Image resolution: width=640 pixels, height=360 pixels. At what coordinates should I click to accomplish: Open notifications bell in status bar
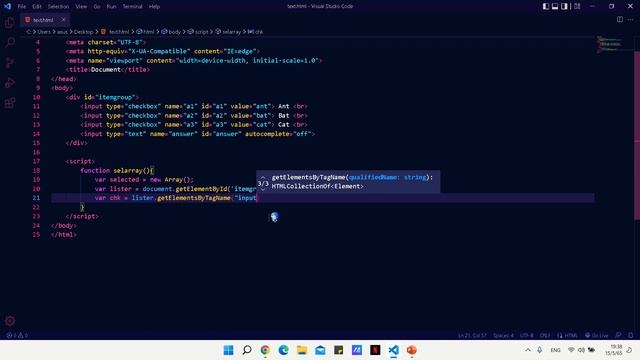(631, 336)
